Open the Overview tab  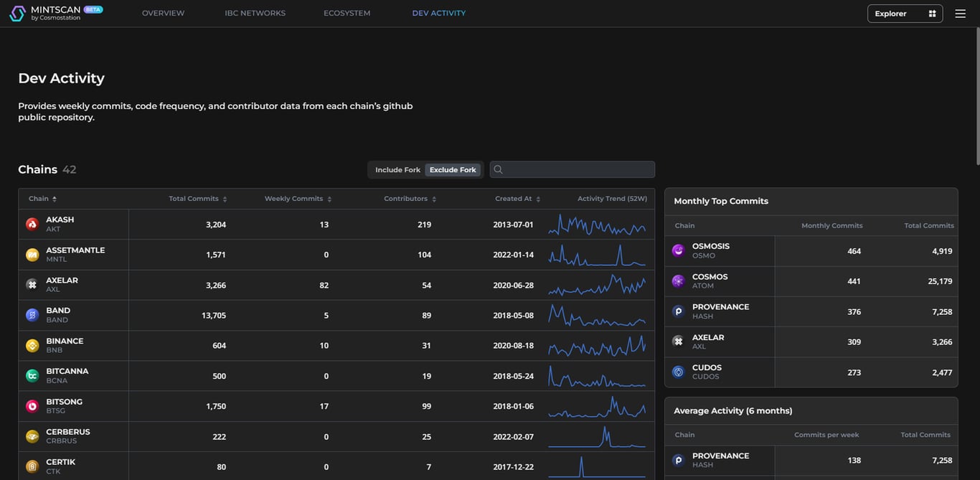coord(163,13)
